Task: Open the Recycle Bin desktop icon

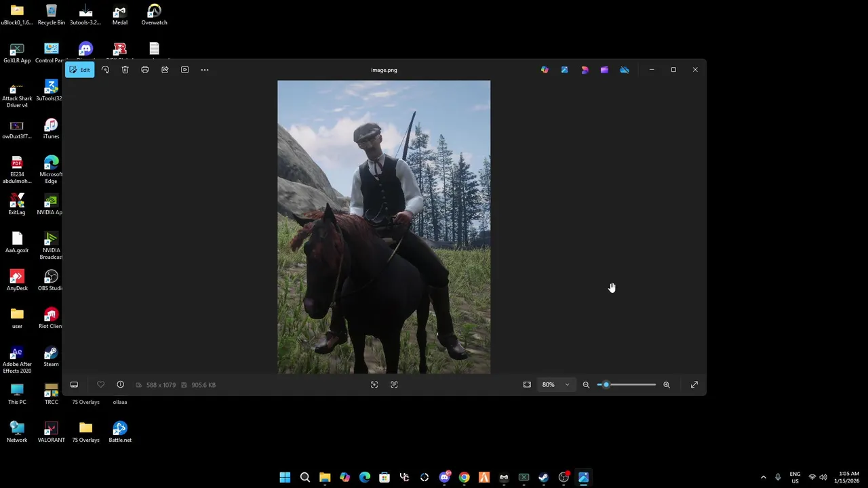Action: [52, 15]
